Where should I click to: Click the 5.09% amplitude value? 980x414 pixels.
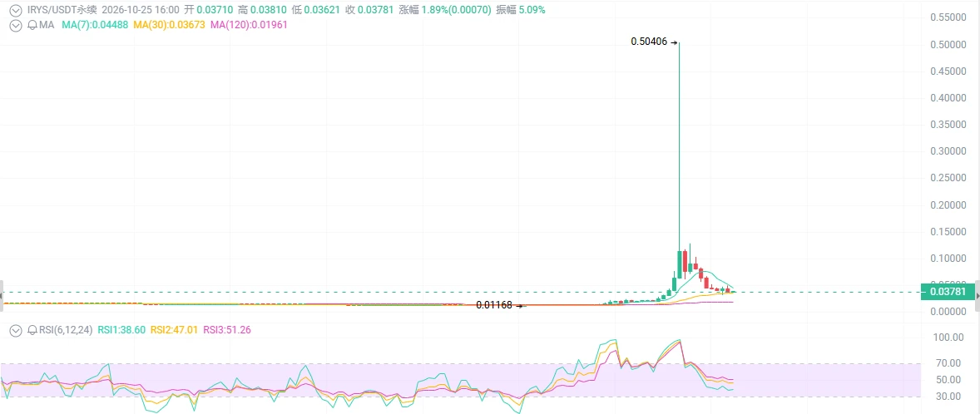tap(532, 10)
